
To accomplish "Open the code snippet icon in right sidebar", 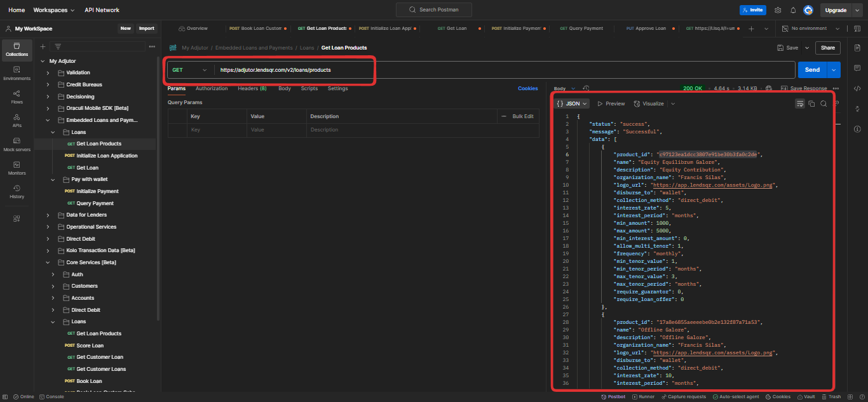I will 857,88.
